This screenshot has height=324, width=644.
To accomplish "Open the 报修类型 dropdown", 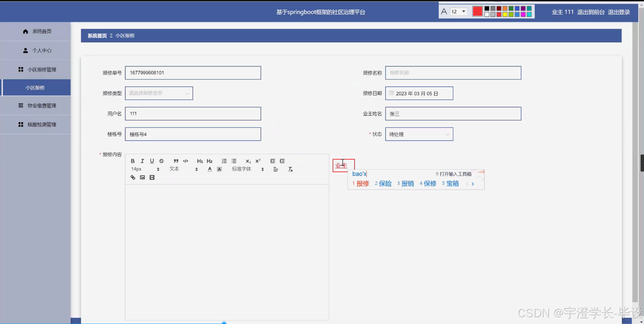I will 159,93.
